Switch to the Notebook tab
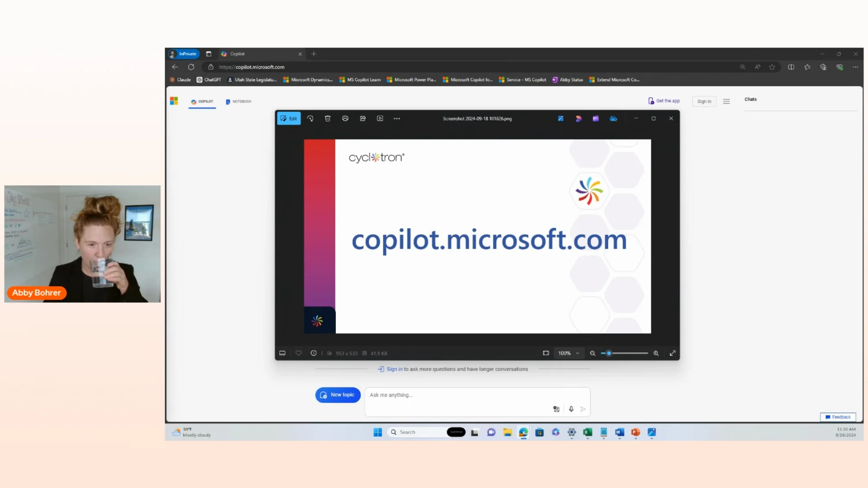The width and height of the screenshot is (868, 488). [239, 101]
